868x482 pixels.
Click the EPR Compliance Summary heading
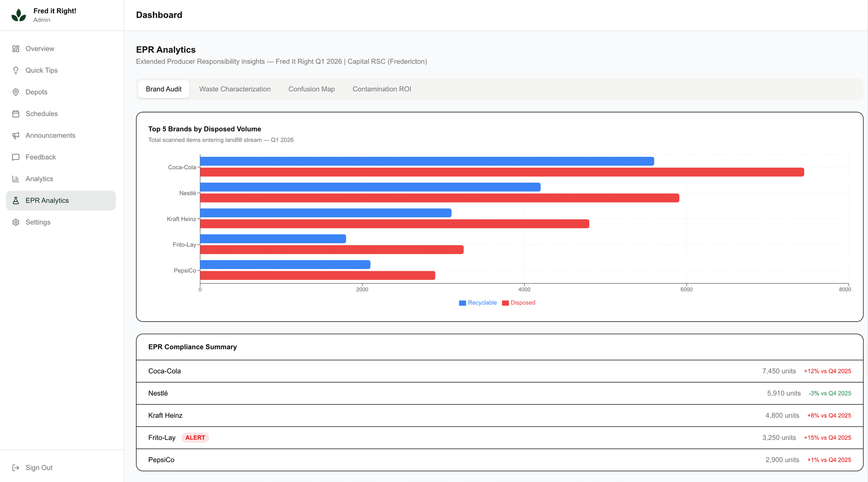tap(193, 347)
